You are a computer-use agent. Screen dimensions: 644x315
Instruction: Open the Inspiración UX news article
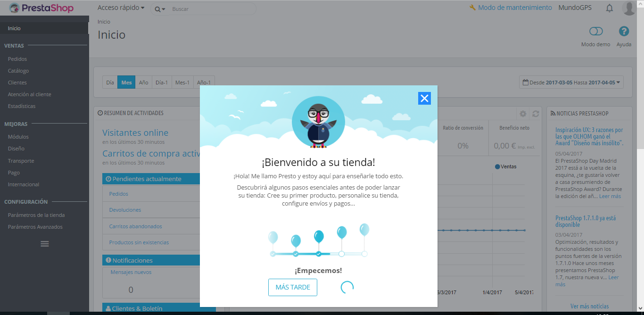tap(589, 137)
